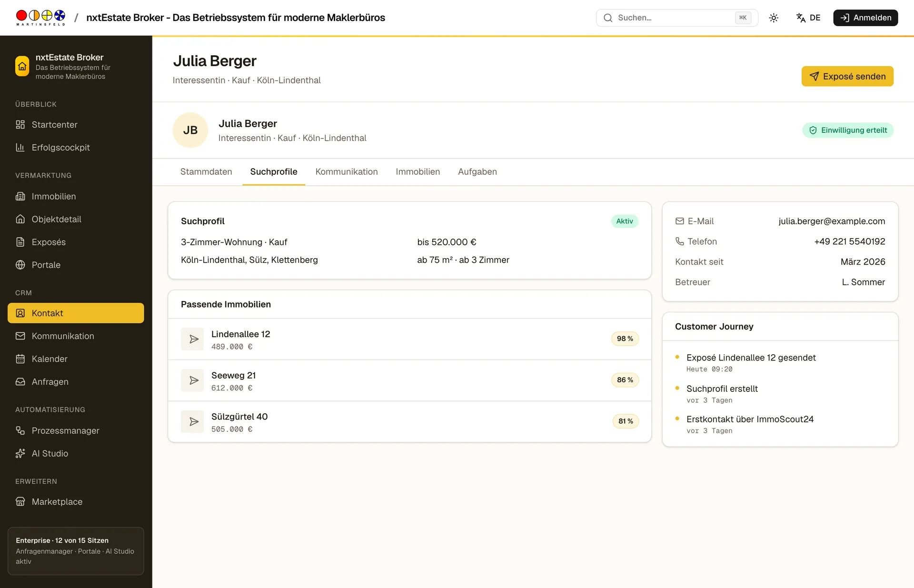Click 'L. Sommer' Betreuer value
The width and height of the screenshot is (914, 588).
click(864, 282)
